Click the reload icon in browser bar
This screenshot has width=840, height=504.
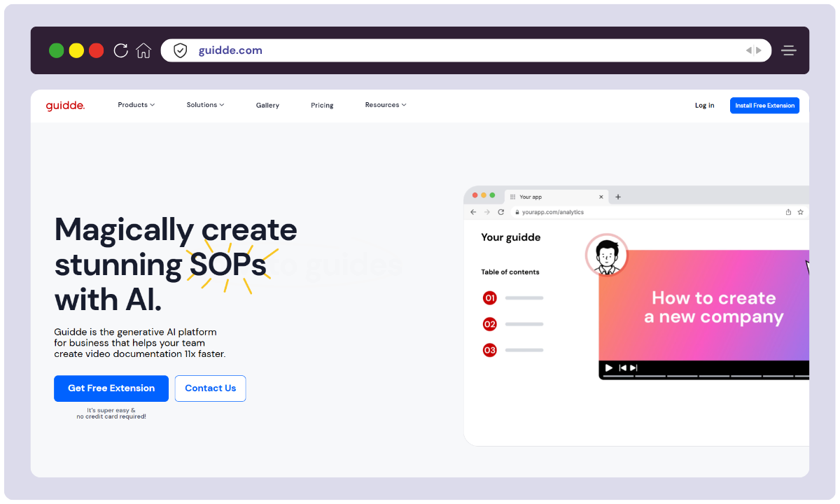pos(120,50)
